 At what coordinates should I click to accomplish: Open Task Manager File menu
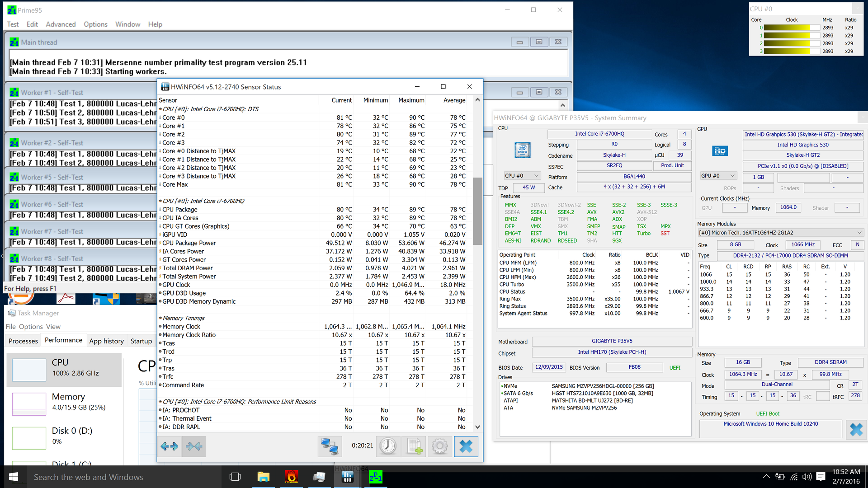(10, 327)
